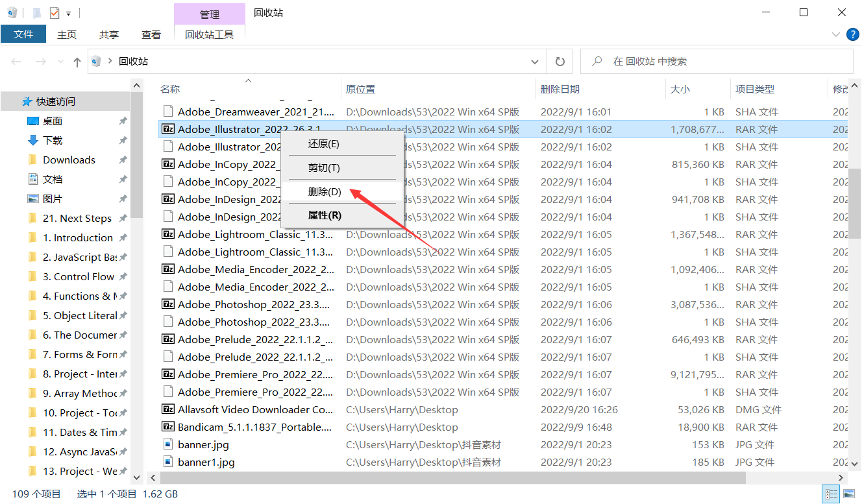Viewport: 862px width, 504px height.
Task: Click the 7z icon of Adobe_Illustrator RAR file
Action: (168, 129)
